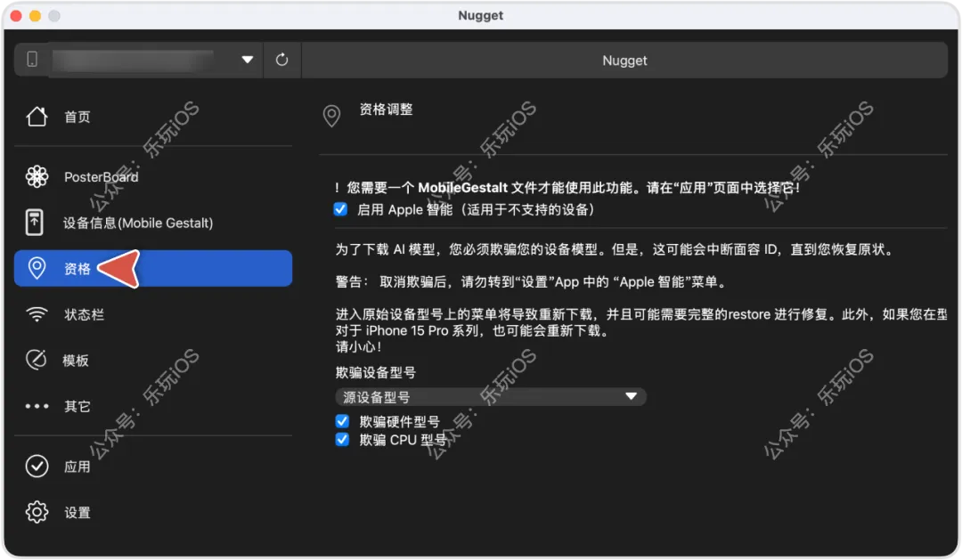Click the Nugget title bar banner
This screenshot has width=962, height=560.
[624, 61]
